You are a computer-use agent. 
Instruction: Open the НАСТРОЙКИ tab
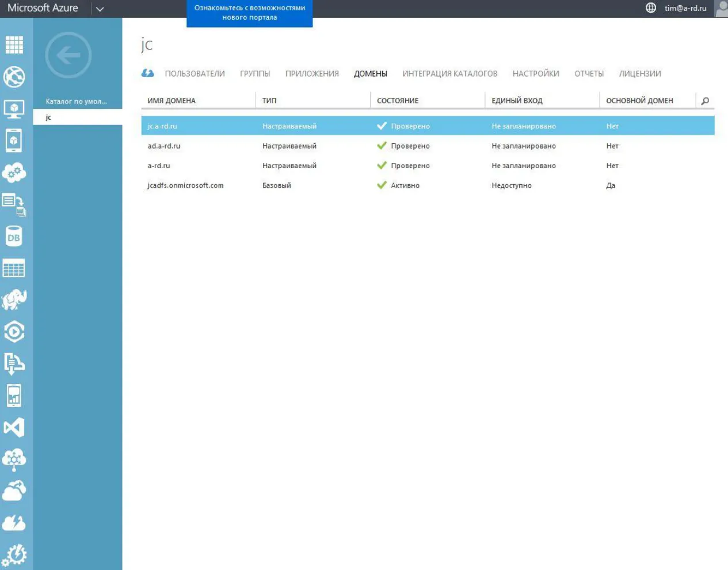coord(536,74)
